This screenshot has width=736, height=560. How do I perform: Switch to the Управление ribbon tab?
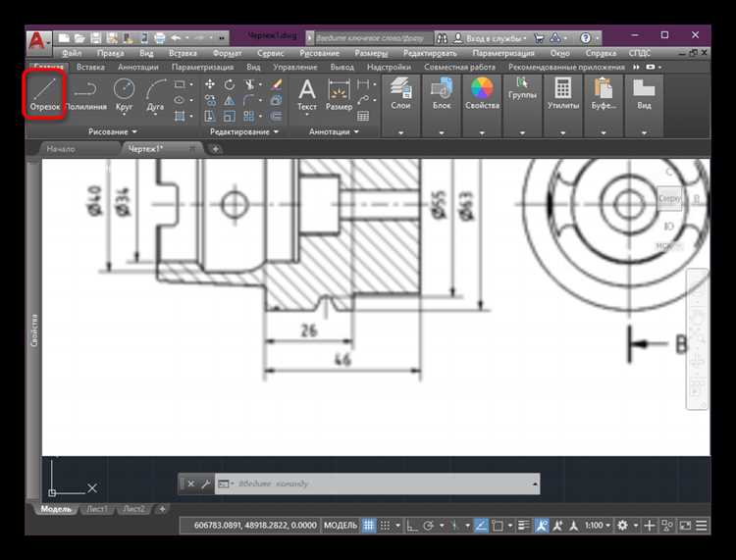(295, 67)
